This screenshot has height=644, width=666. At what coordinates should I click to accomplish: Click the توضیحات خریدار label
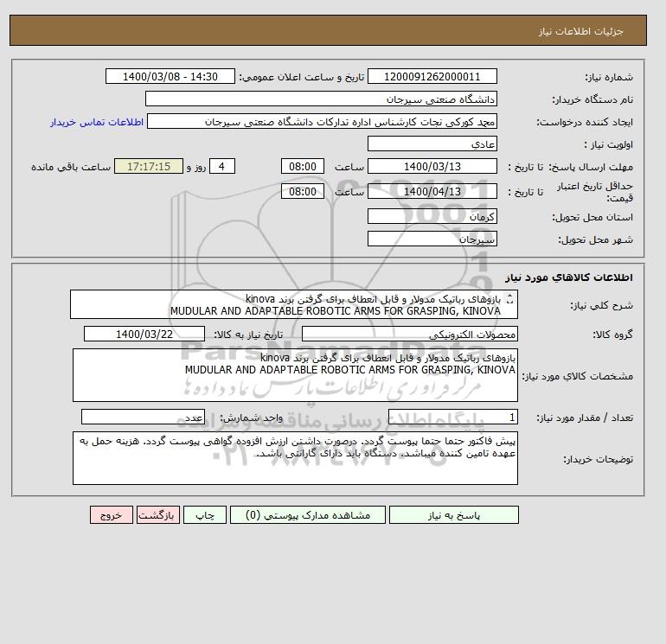point(598,459)
